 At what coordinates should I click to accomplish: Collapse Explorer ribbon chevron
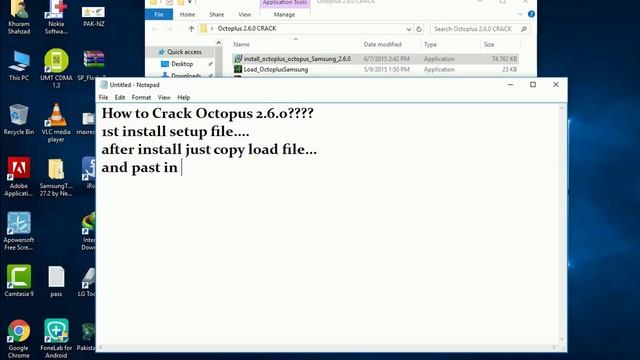click(520, 14)
